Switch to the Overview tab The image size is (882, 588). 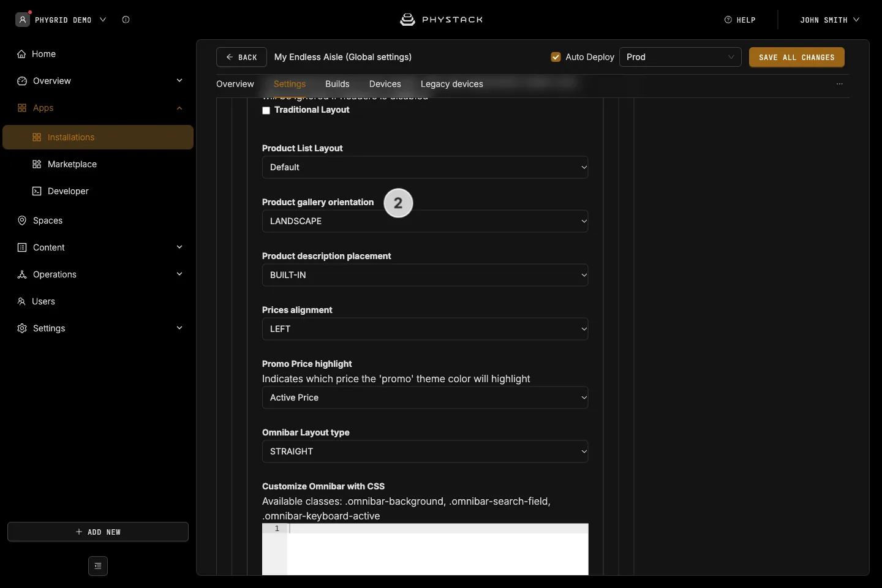(235, 84)
